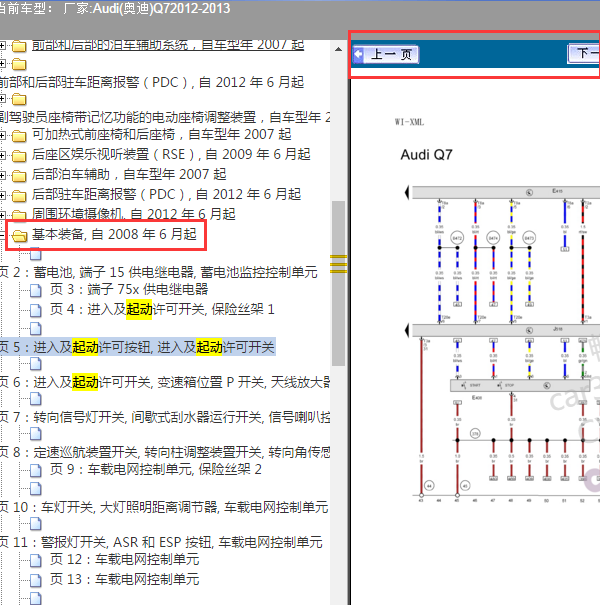Image resolution: width=600 pixels, height=605 pixels.
Task: Click folder icon of 后部驻车距离报警 (PDC)
Action: pos(19,196)
